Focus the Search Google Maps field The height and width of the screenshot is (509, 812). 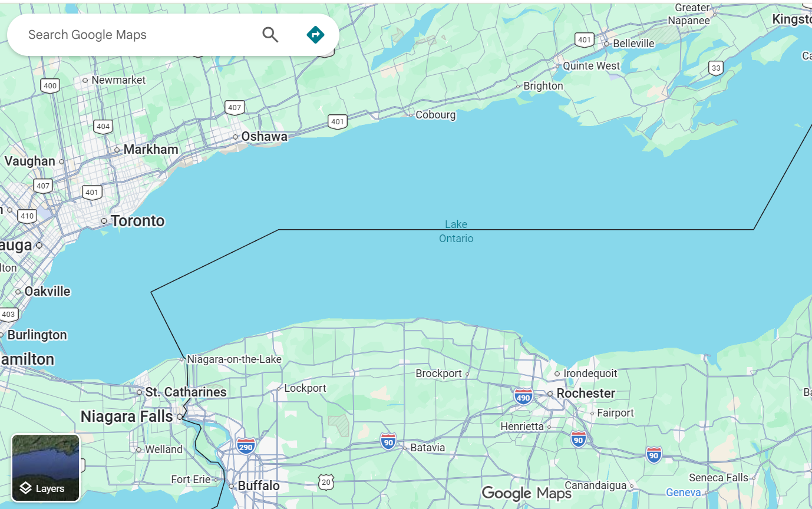[141, 35]
